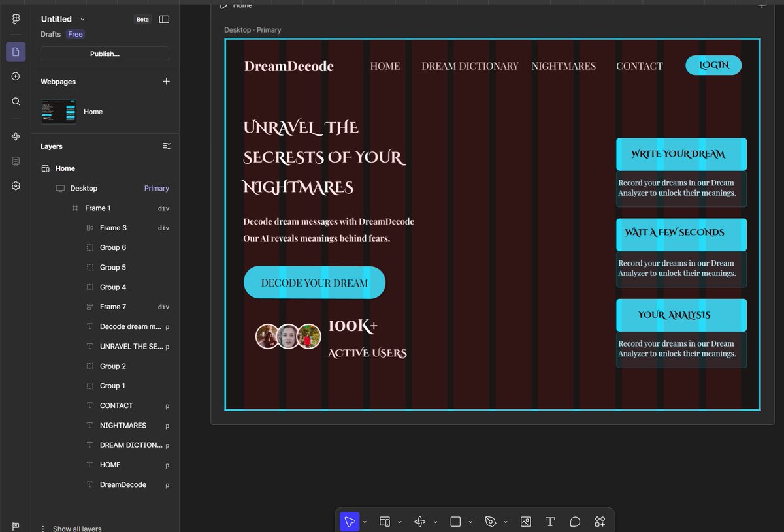784x532 pixels.
Task: Select the Comment tool
Action: pyautogui.click(x=575, y=522)
